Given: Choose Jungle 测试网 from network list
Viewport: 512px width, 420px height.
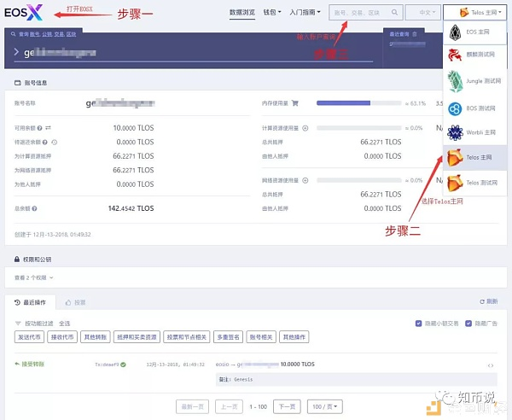Looking at the screenshot, I should pos(475,81).
